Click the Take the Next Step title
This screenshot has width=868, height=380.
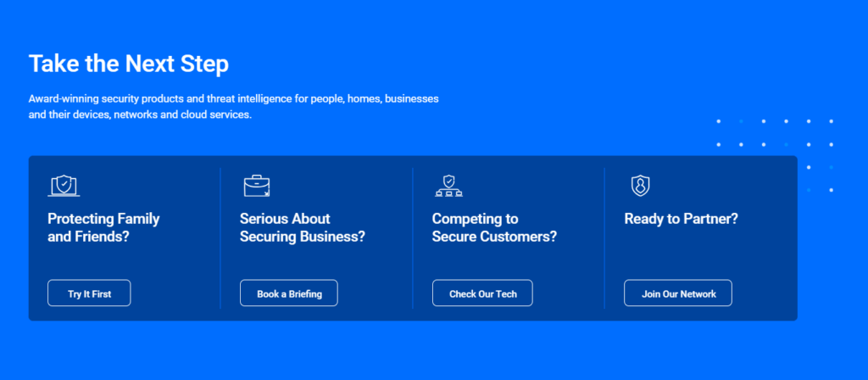129,64
